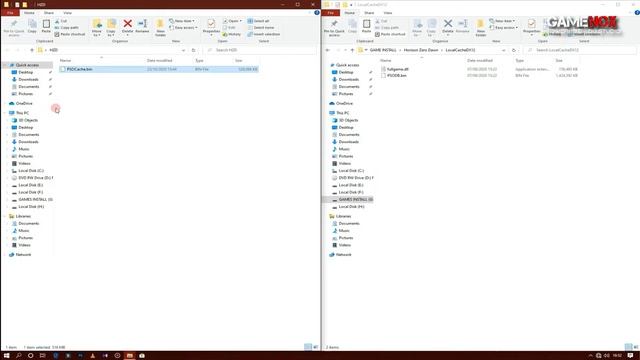The height and width of the screenshot is (360, 640).
Task: Open Share tab in LocalCacheDX12 window
Action: (369, 13)
